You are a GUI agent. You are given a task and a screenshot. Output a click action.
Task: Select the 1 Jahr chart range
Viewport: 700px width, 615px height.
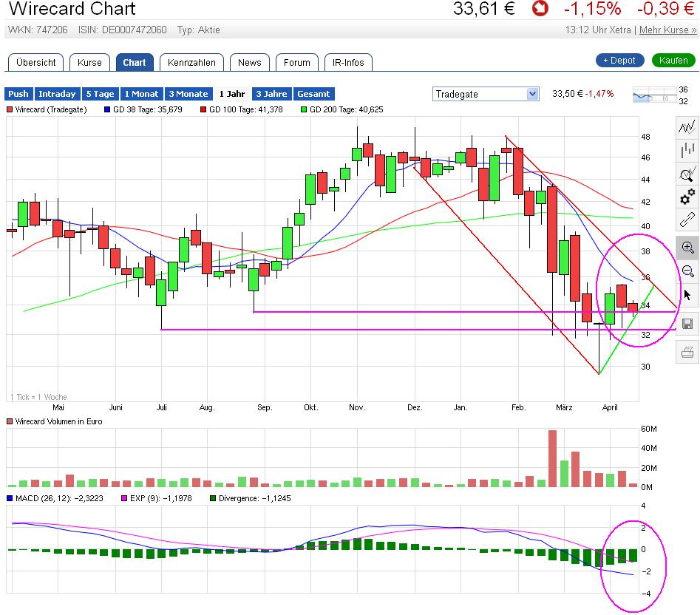(232, 94)
